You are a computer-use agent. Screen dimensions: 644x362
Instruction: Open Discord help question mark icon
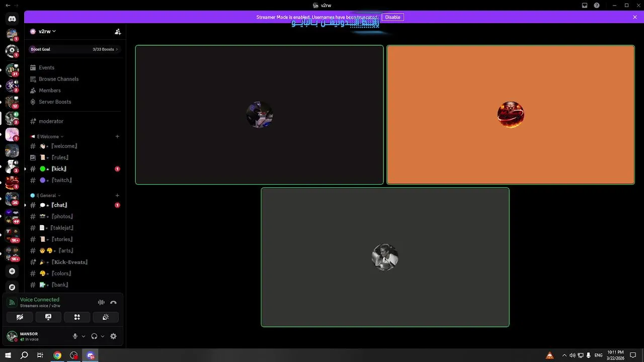pos(597,6)
